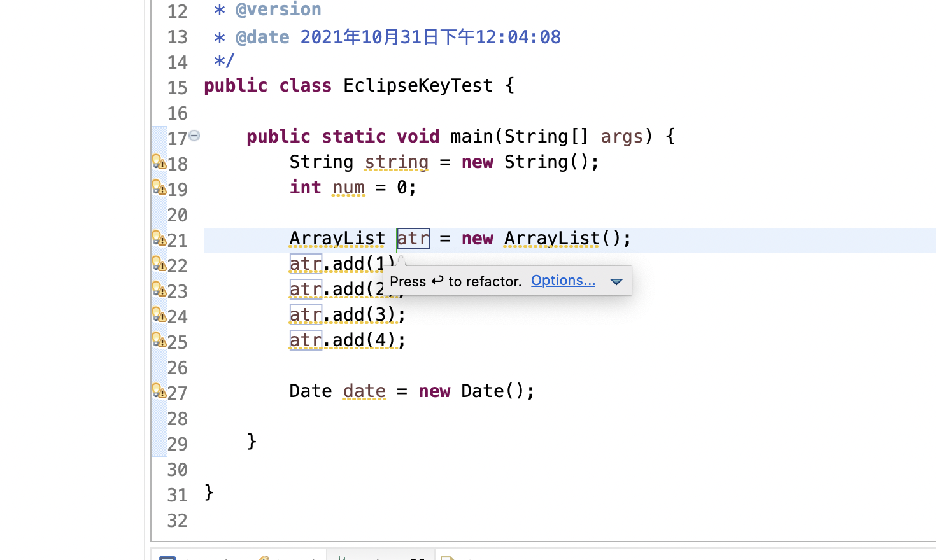This screenshot has height=560, width=936.
Task: Open the warning quick-fix marker on line 27
Action: (159, 391)
